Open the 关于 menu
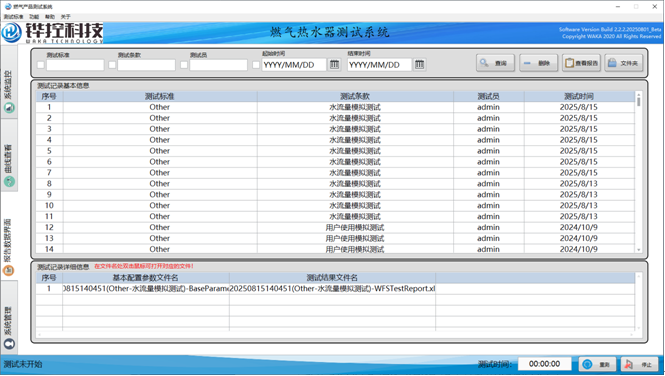 click(x=65, y=17)
